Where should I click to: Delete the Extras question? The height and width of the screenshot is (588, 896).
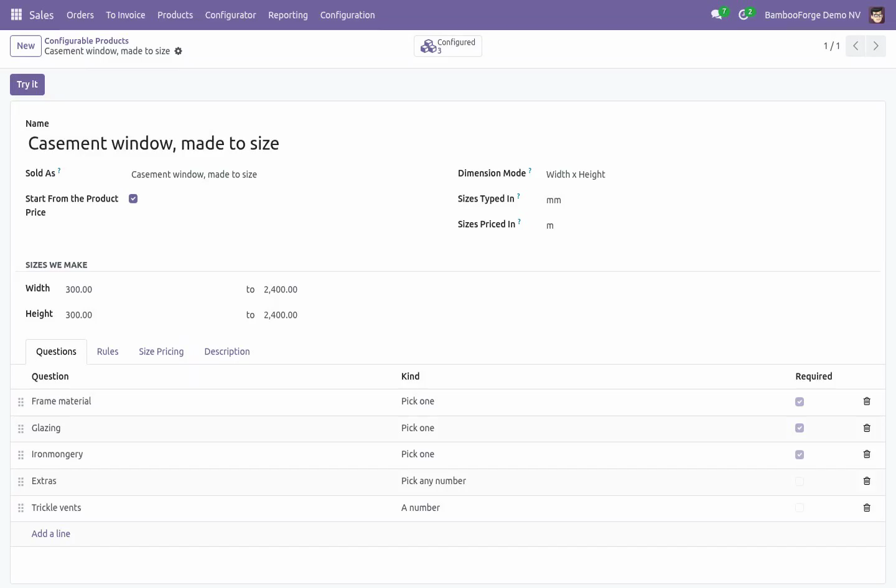867,481
